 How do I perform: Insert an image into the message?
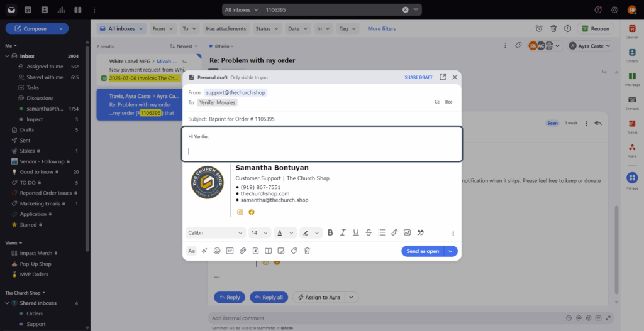(407, 232)
